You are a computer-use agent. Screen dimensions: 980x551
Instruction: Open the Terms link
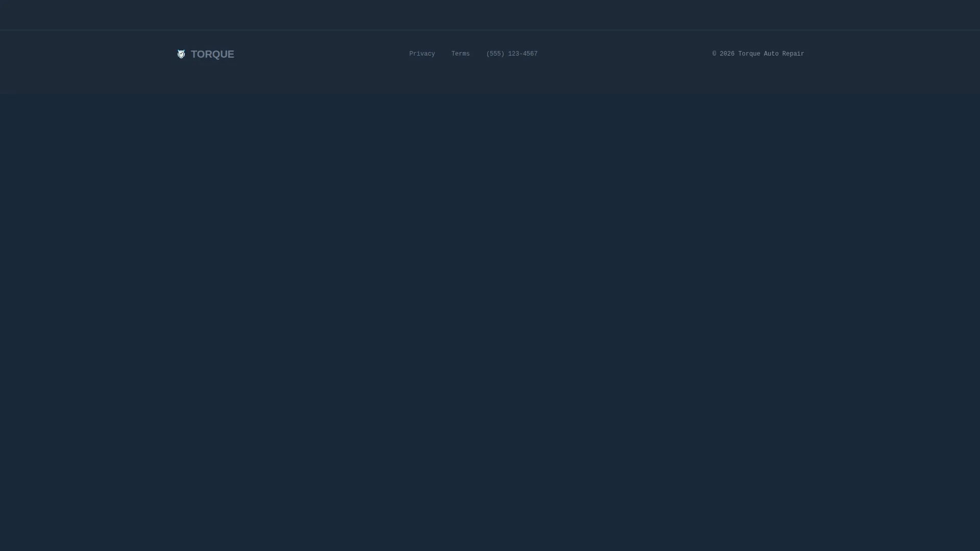point(460,54)
